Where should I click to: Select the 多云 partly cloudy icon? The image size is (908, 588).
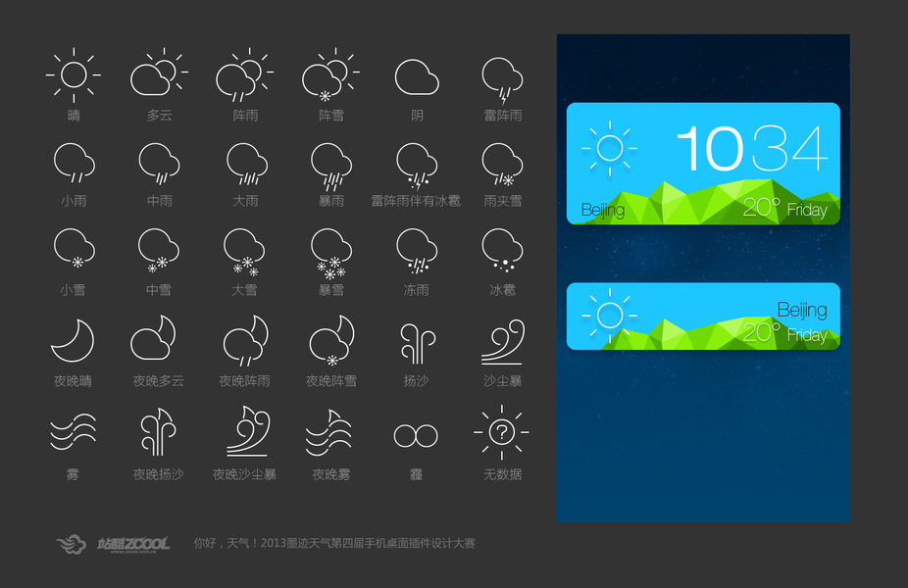click(x=159, y=73)
